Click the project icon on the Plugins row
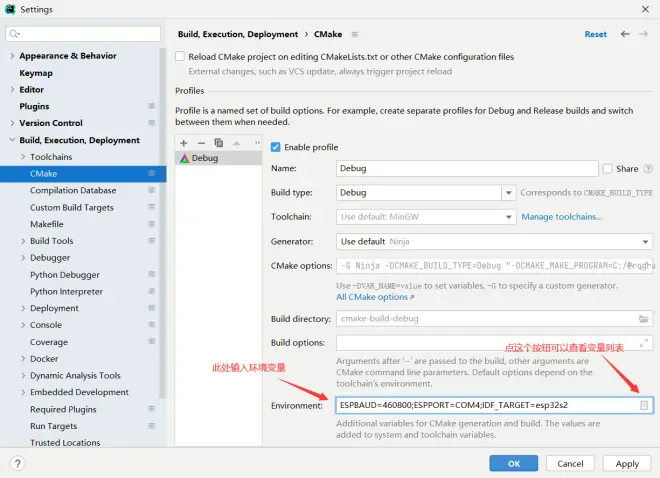The width and height of the screenshot is (660, 478). 152,106
